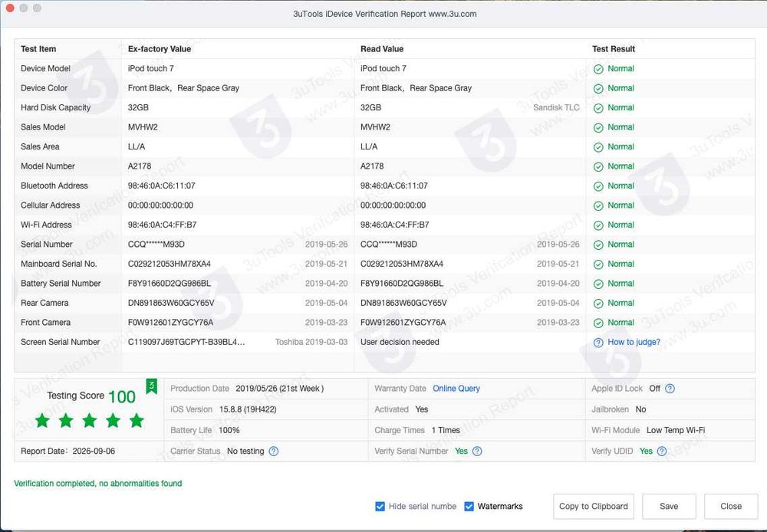The width and height of the screenshot is (767, 532).
Task: Click the Low Temp Wi-Fi module value
Action: pos(676,430)
